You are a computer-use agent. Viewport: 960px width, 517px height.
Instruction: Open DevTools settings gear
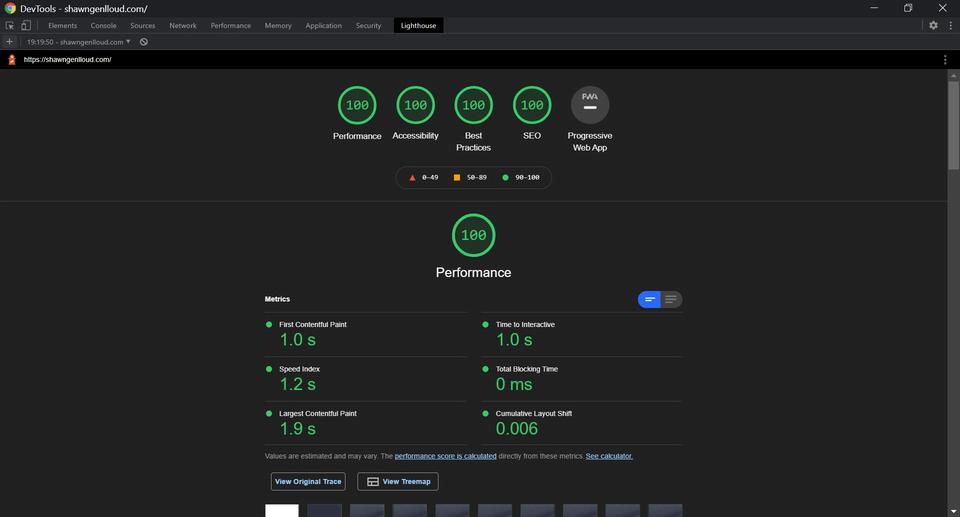click(x=933, y=25)
